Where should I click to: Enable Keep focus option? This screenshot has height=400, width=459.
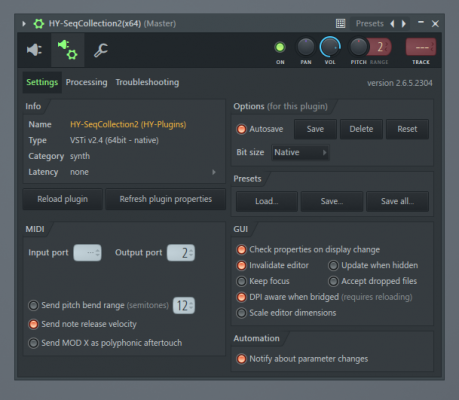coord(241,281)
